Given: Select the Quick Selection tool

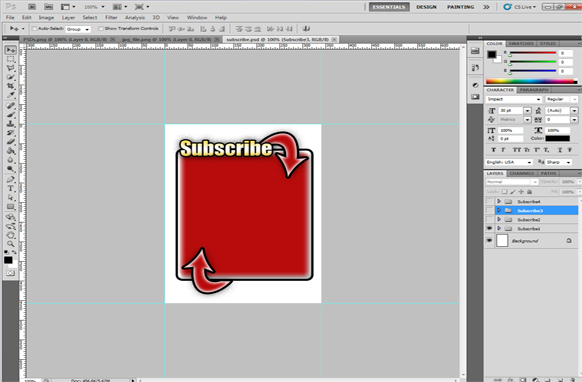Looking at the screenshot, I should pyautogui.click(x=10, y=77).
